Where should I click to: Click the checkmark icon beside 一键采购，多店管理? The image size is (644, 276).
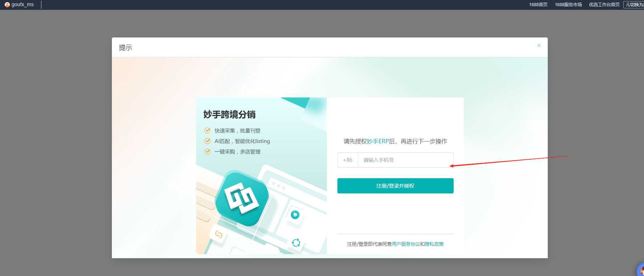click(x=207, y=152)
